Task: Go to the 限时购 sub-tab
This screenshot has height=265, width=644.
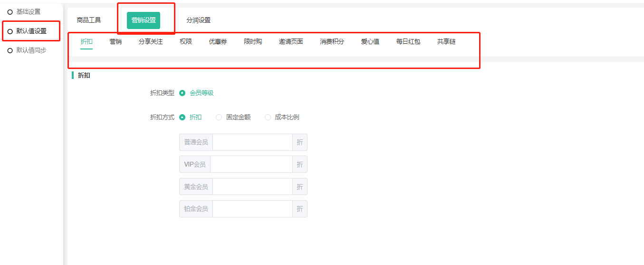Action: [x=253, y=41]
